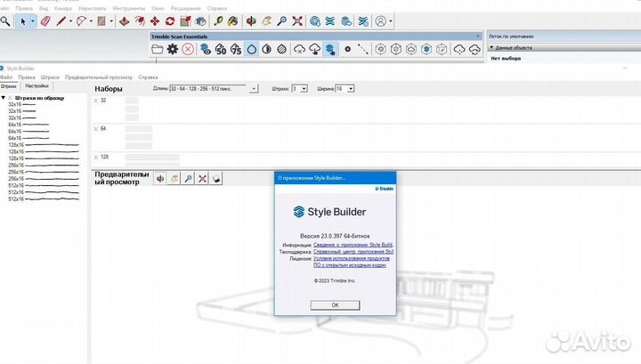Open Scan Essentials gear settings

click(173, 50)
